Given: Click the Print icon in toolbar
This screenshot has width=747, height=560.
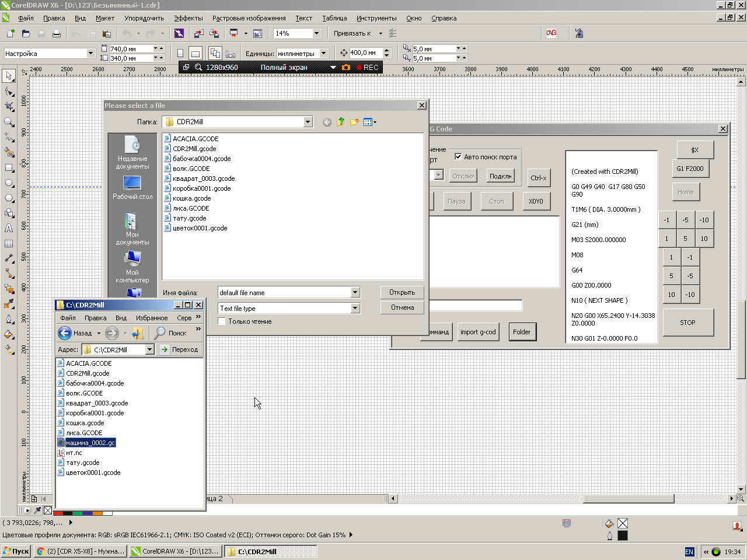Looking at the screenshot, I should click(x=57, y=34).
